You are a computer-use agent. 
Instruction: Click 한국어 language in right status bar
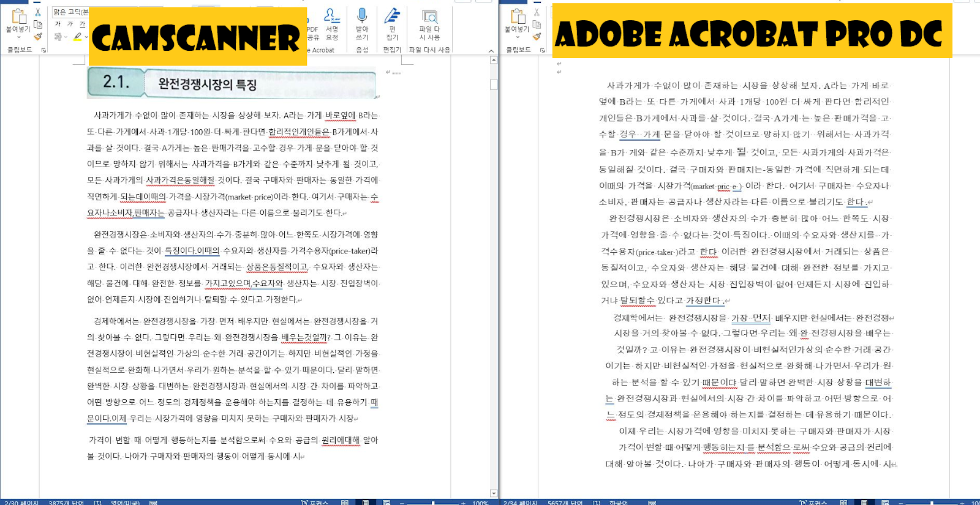(618, 503)
